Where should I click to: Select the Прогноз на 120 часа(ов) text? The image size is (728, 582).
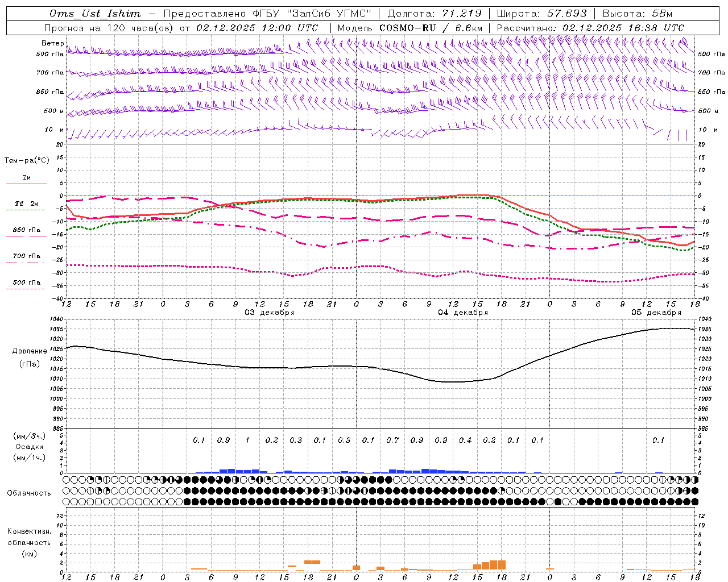(x=109, y=28)
